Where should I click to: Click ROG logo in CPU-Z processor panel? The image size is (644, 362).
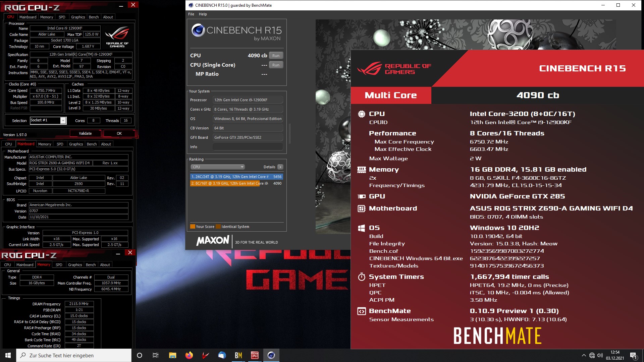click(x=117, y=37)
